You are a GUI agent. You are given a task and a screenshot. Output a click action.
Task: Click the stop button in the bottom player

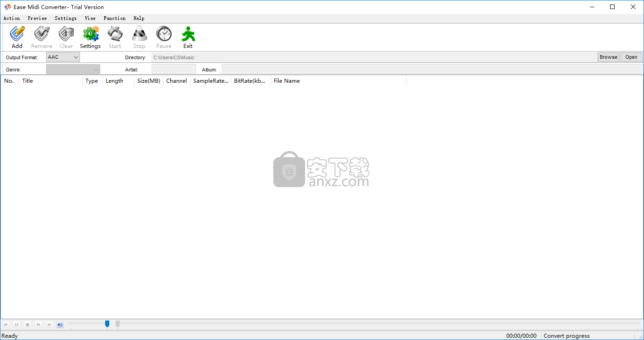tap(28, 325)
